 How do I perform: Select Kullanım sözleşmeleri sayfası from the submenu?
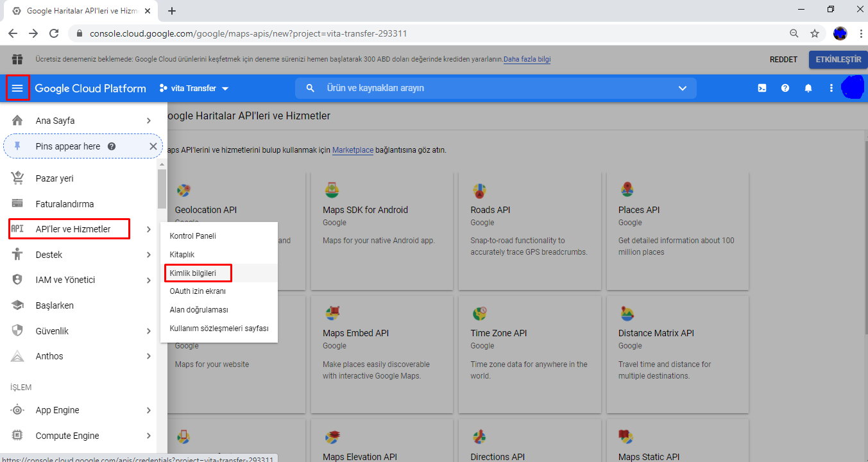[219, 329]
